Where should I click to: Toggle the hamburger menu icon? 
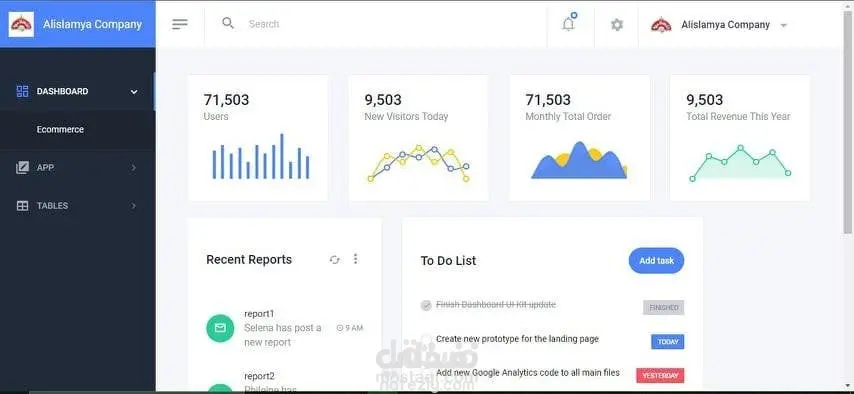click(180, 24)
